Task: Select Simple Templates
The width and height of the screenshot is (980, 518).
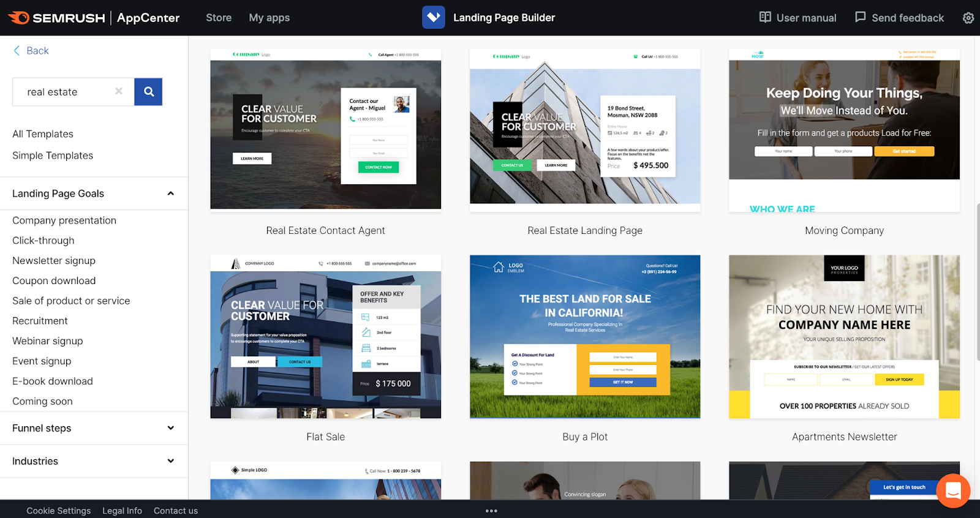Action: (x=53, y=156)
